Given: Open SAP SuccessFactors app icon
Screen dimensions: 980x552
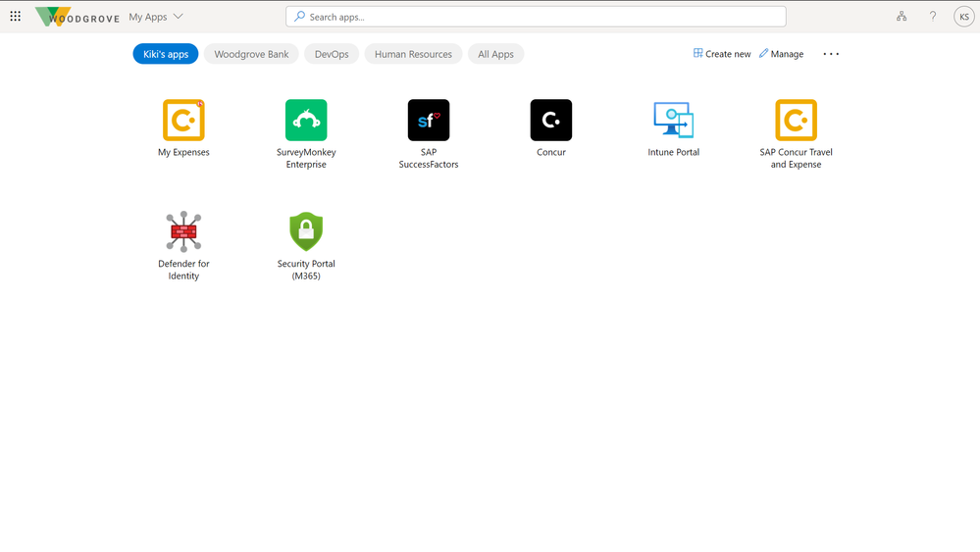Looking at the screenshot, I should [428, 120].
